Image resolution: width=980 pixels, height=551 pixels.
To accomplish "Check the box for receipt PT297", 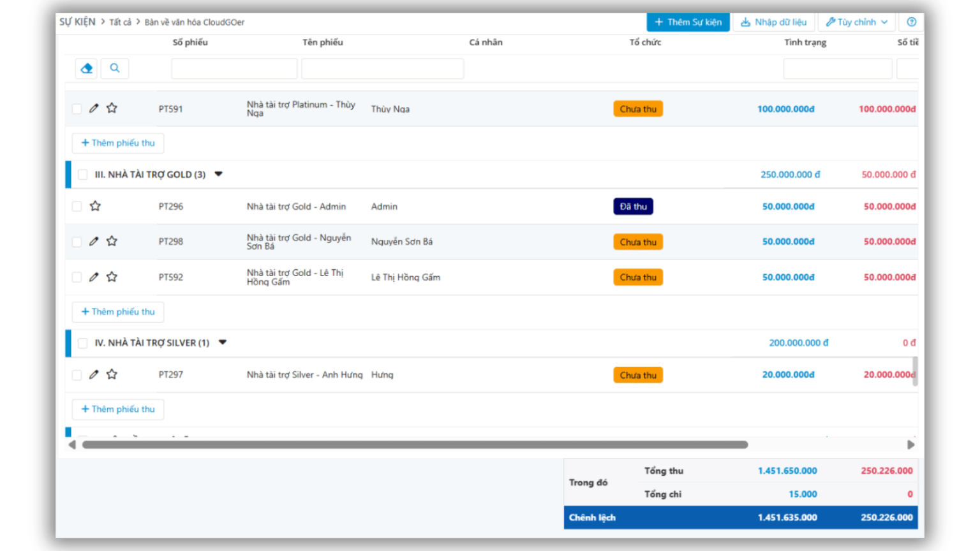I will click(x=77, y=375).
